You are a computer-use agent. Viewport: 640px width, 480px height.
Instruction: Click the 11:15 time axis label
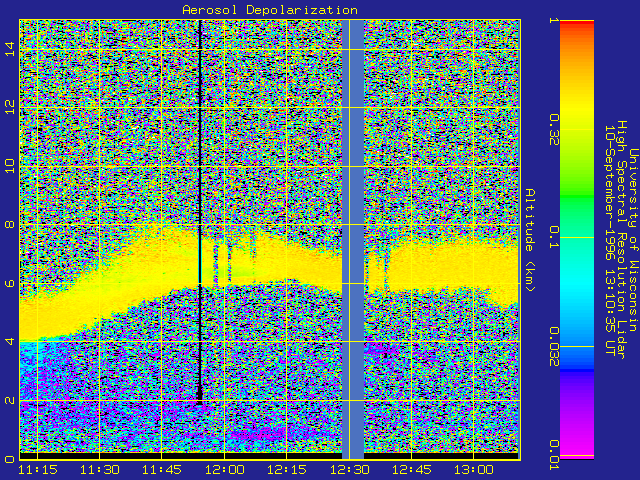[x=38, y=470]
